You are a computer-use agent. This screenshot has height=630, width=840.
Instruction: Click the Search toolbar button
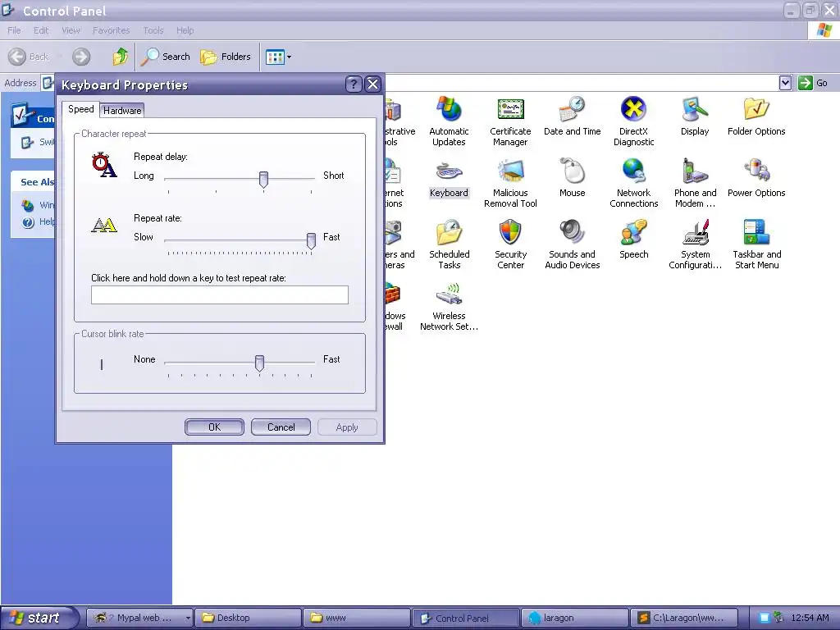tap(166, 57)
